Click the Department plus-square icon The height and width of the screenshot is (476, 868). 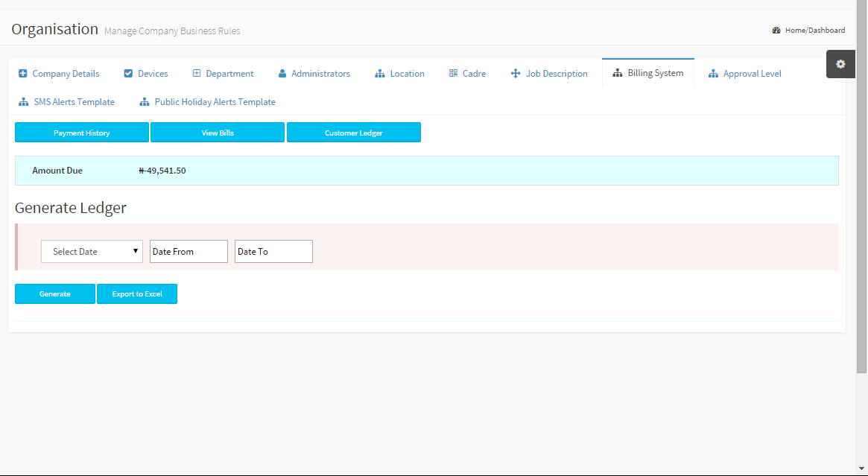[197, 74]
